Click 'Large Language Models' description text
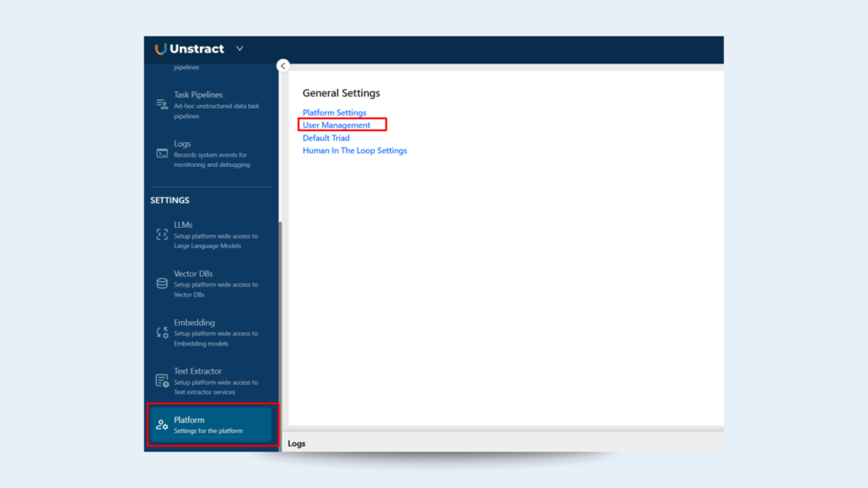 click(208, 246)
